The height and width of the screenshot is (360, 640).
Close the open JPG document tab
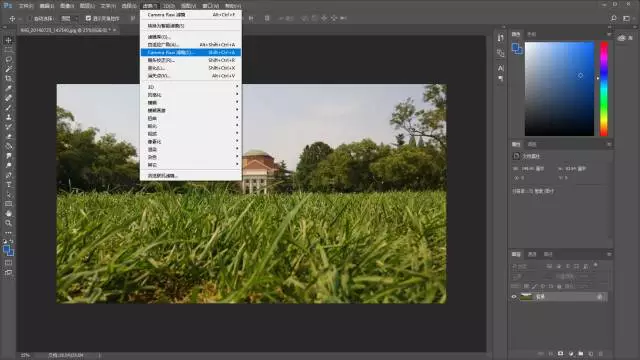coord(114,30)
